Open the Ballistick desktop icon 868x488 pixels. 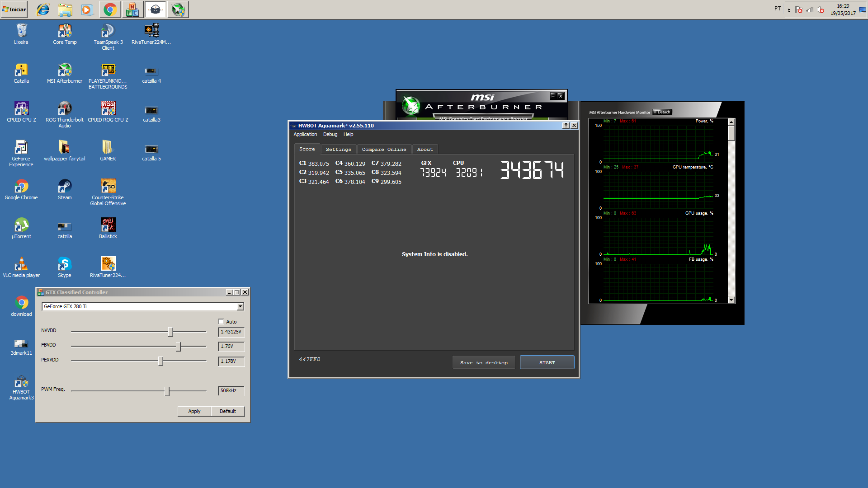pos(108,229)
